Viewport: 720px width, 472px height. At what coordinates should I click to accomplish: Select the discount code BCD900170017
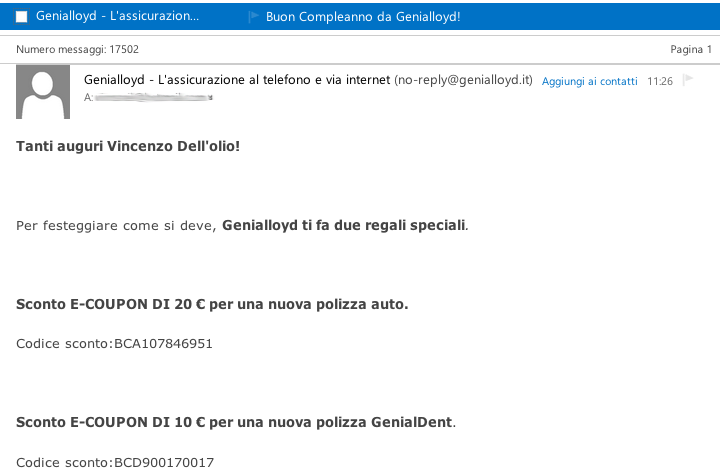click(x=164, y=462)
